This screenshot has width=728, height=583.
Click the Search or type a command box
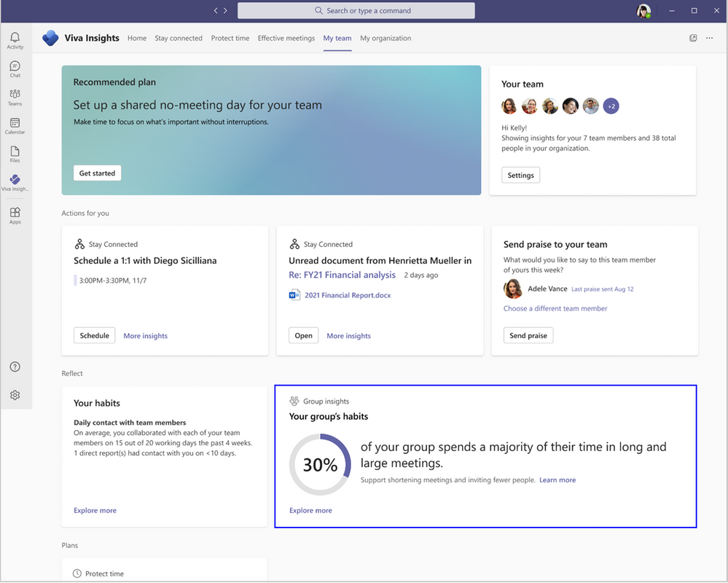click(x=356, y=10)
